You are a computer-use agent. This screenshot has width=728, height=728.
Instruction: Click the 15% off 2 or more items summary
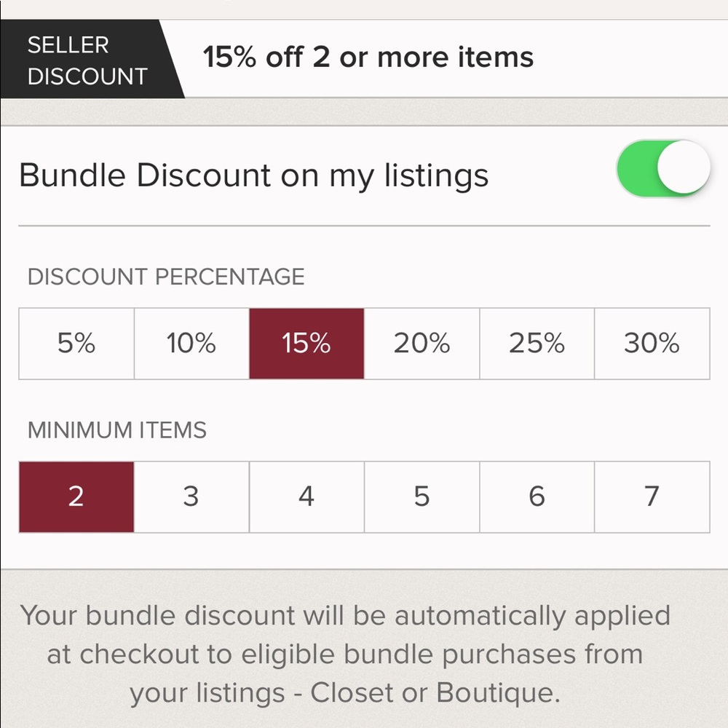coord(370,57)
